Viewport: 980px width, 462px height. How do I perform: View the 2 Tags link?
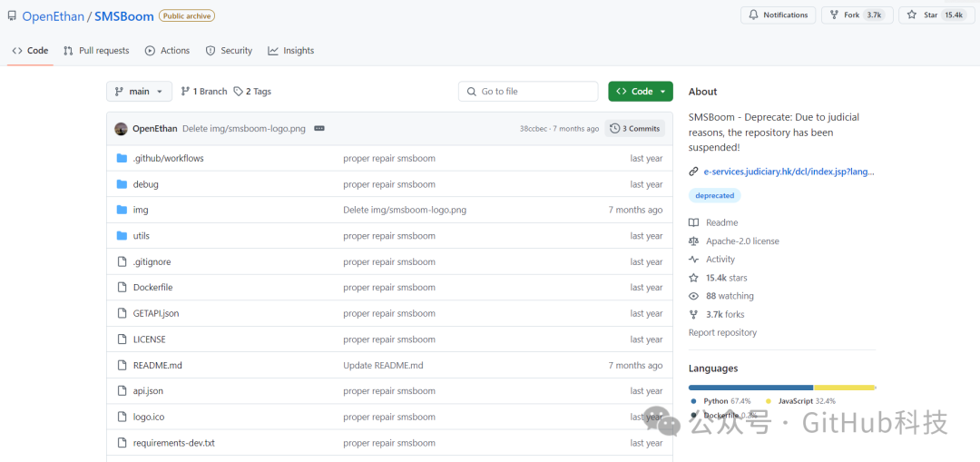(x=252, y=92)
